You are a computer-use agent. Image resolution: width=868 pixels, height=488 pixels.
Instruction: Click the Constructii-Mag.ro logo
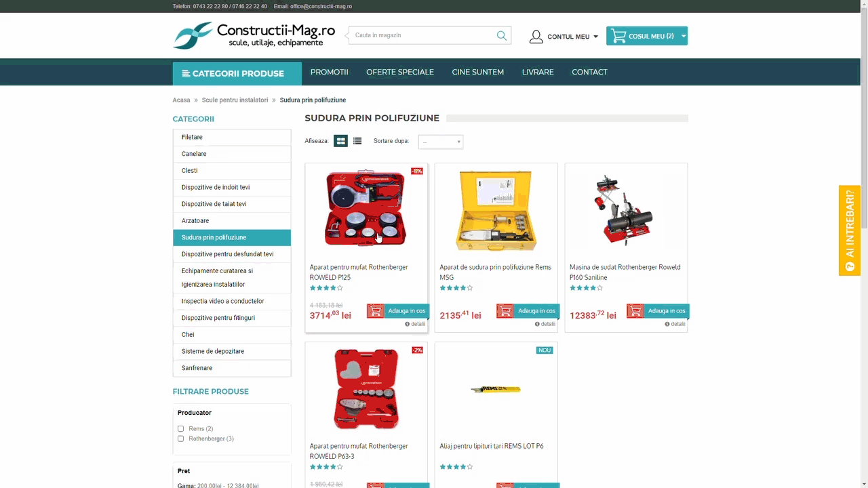click(254, 35)
